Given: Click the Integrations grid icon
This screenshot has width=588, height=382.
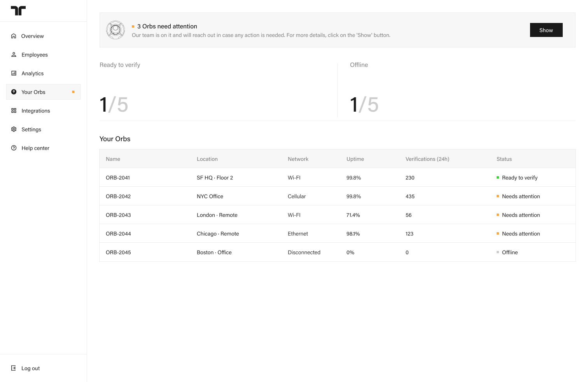Looking at the screenshot, I should click(14, 110).
